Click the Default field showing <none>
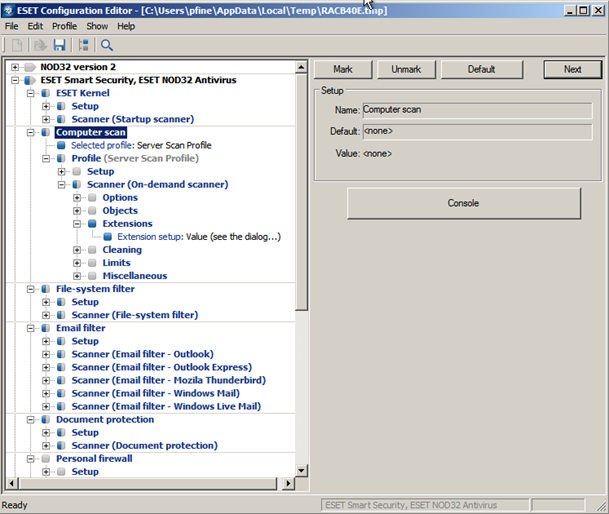 click(477, 131)
